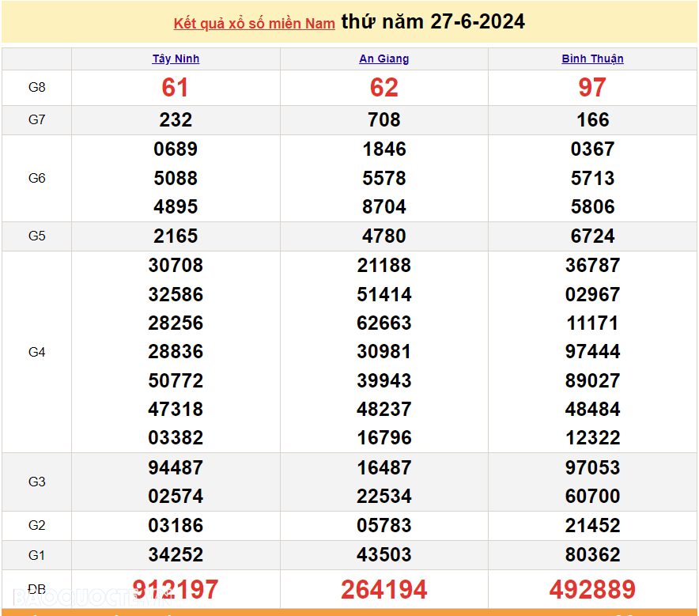Select the red G8 number 61

[x=176, y=87]
